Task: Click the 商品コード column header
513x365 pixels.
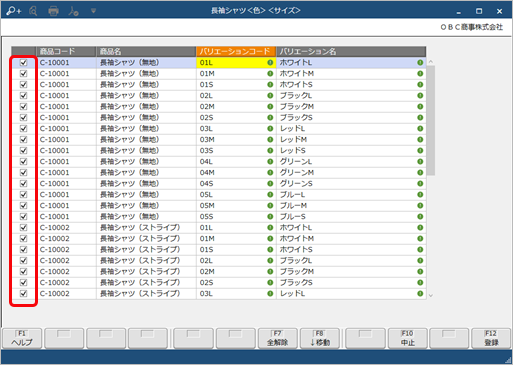Action: click(66, 52)
